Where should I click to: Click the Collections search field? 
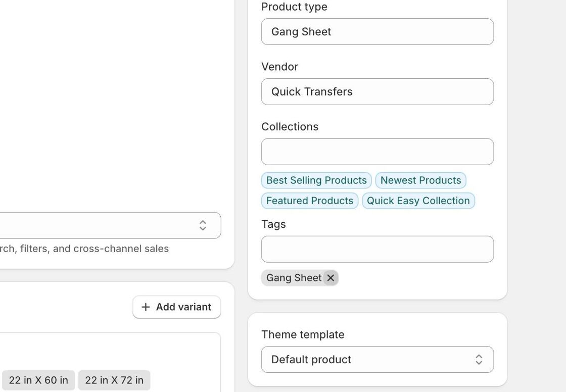coord(378,152)
